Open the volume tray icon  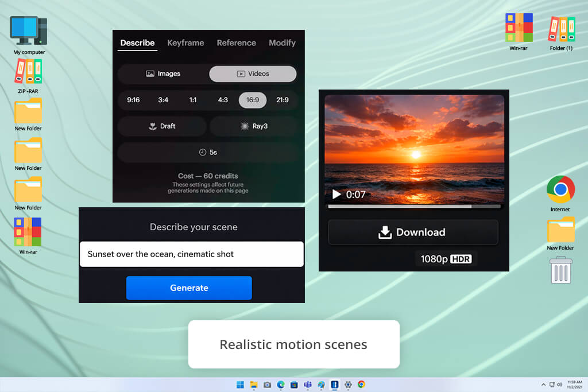559,385
